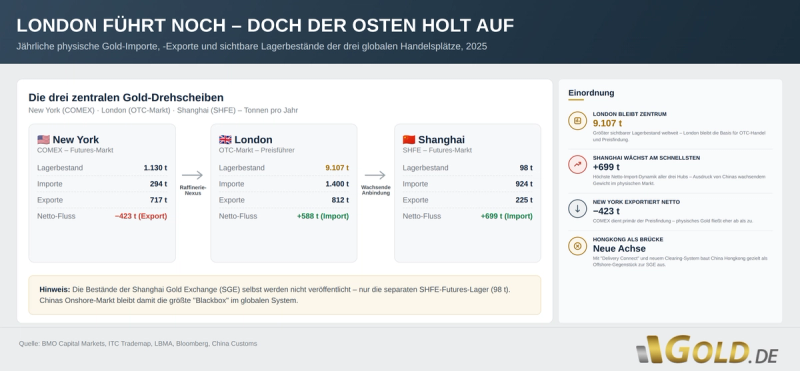The image size is (800, 371).
Task: Click the 'Wachsende Anbindung' label
Action: pos(376,190)
